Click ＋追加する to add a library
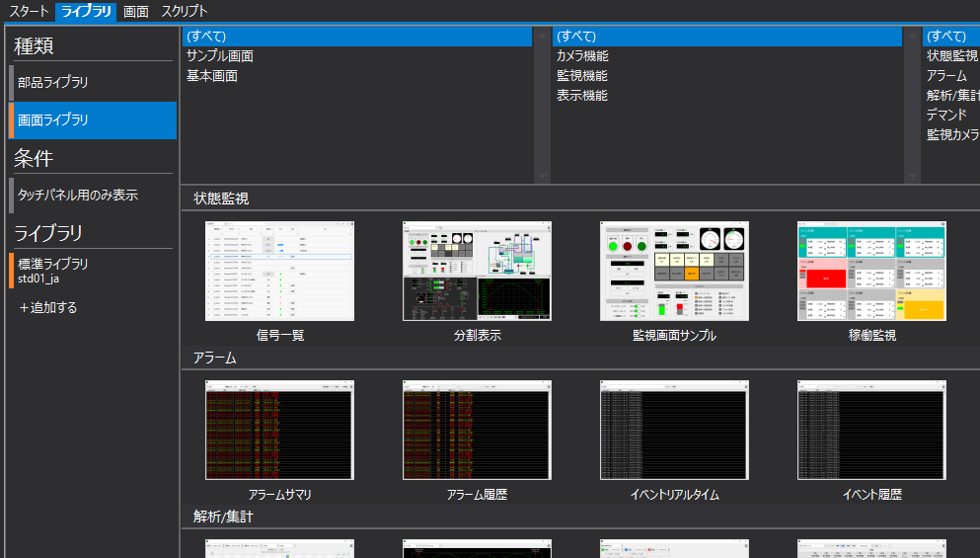This screenshot has width=980, height=558. coord(48,308)
